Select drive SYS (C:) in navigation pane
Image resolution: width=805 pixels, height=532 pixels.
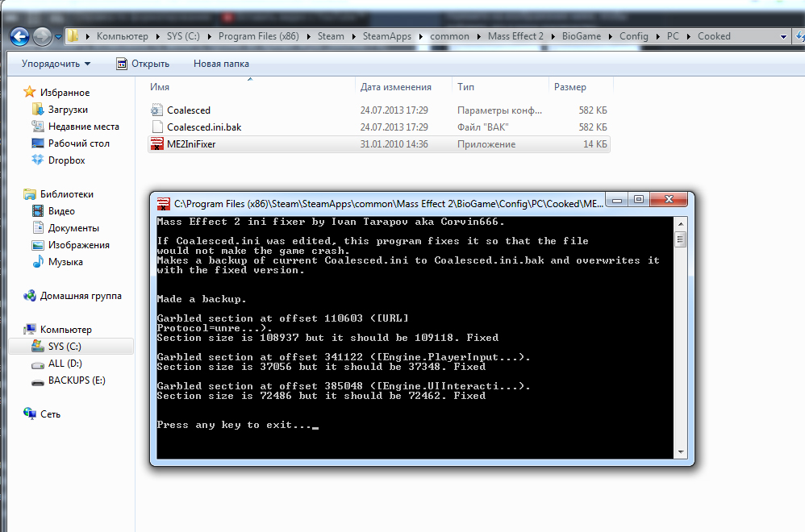point(65,347)
